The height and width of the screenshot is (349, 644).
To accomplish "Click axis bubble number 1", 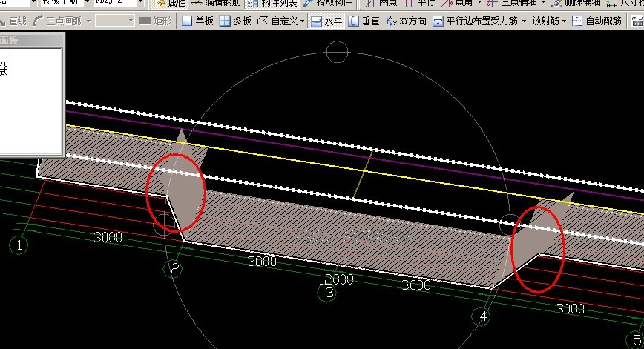I will [19, 245].
